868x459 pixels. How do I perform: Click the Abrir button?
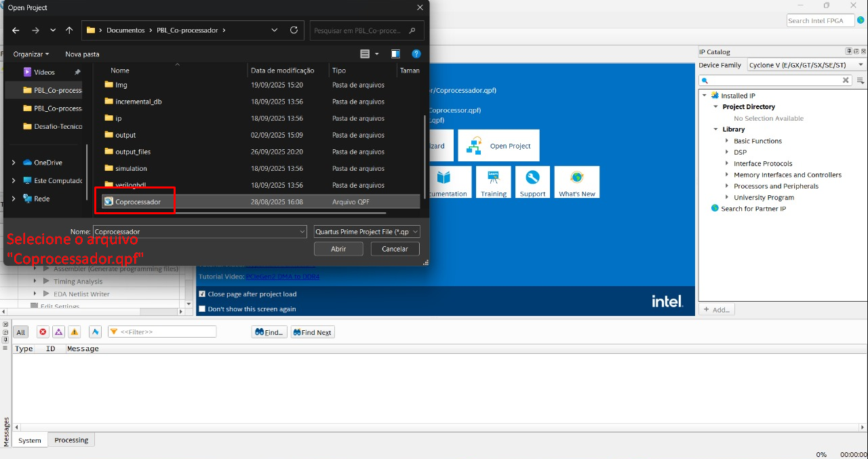pyautogui.click(x=338, y=249)
